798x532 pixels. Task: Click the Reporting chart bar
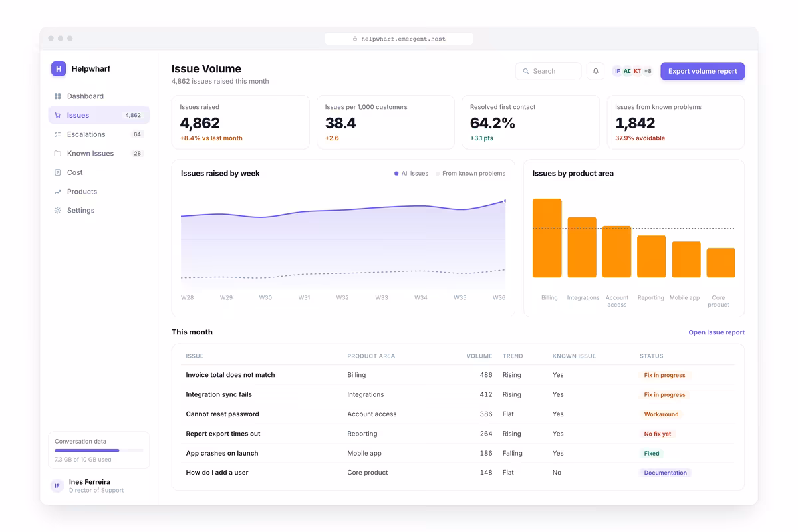652,257
